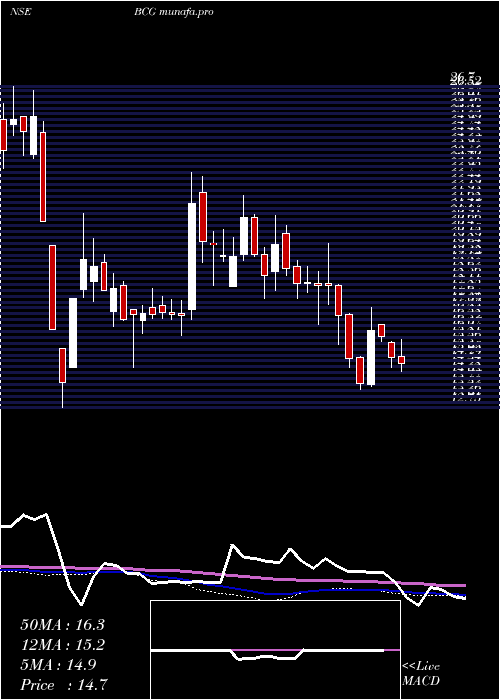Select the 50MA : 16.3 reading
This screenshot has width=500, height=700.
pos(62,625)
